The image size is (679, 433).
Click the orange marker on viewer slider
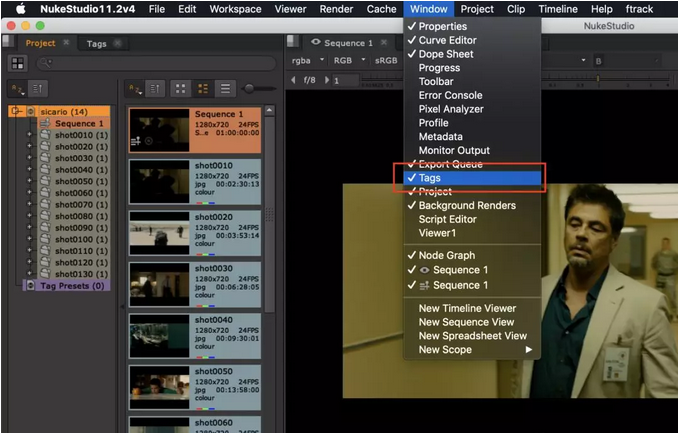pyautogui.click(x=598, y=78)
